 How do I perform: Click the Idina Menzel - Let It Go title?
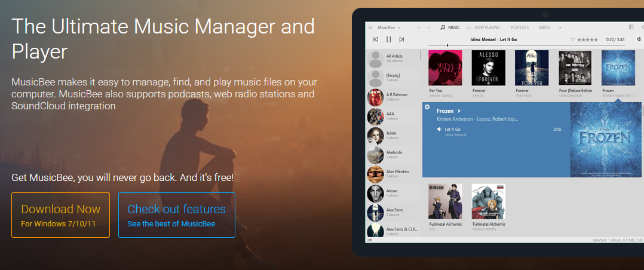[x=493, y=39]
